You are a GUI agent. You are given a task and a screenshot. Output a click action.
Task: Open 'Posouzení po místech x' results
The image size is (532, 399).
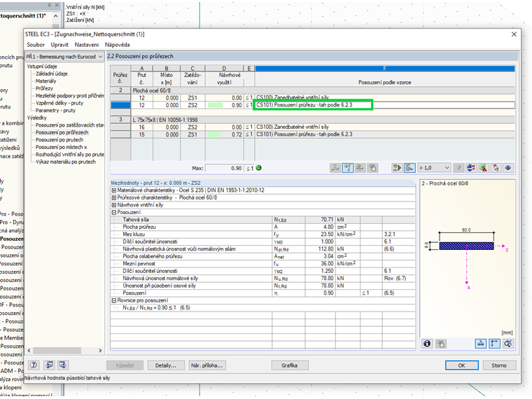(x=61, y=147)
